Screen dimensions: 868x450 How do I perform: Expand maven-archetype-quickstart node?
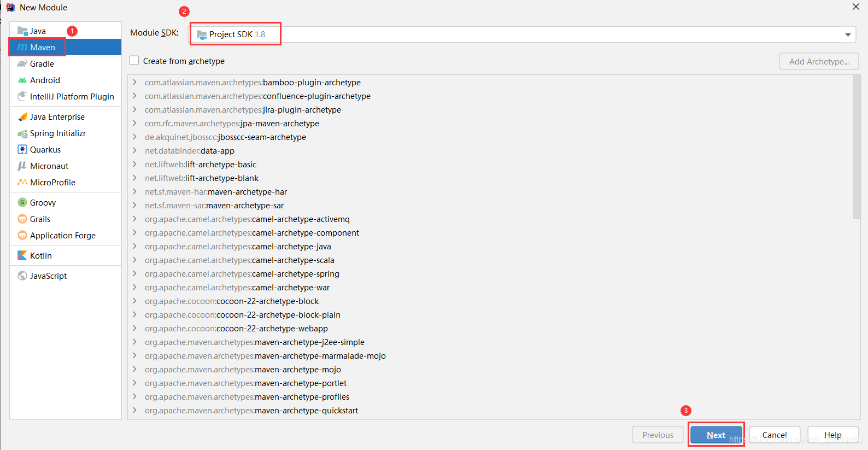(x=134, y=411)
